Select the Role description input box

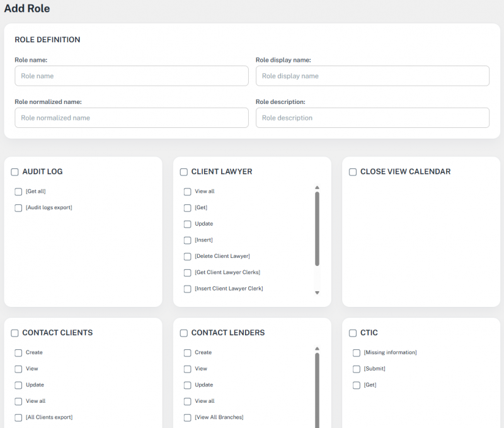pyautogui.click(x=372, y=118)
